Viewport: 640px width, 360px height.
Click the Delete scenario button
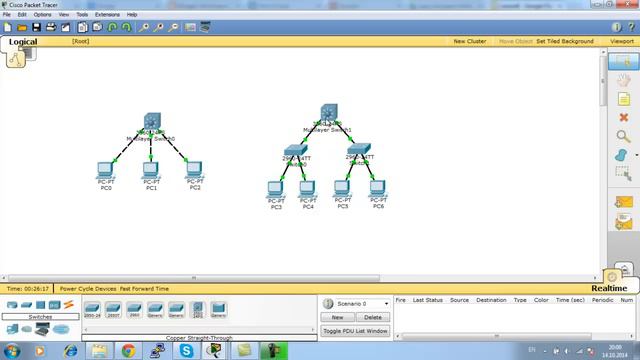373,317
